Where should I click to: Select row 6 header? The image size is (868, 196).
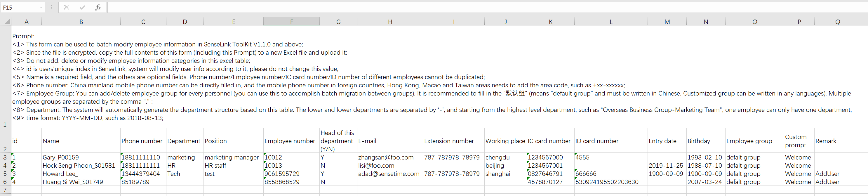click(5, 182)
